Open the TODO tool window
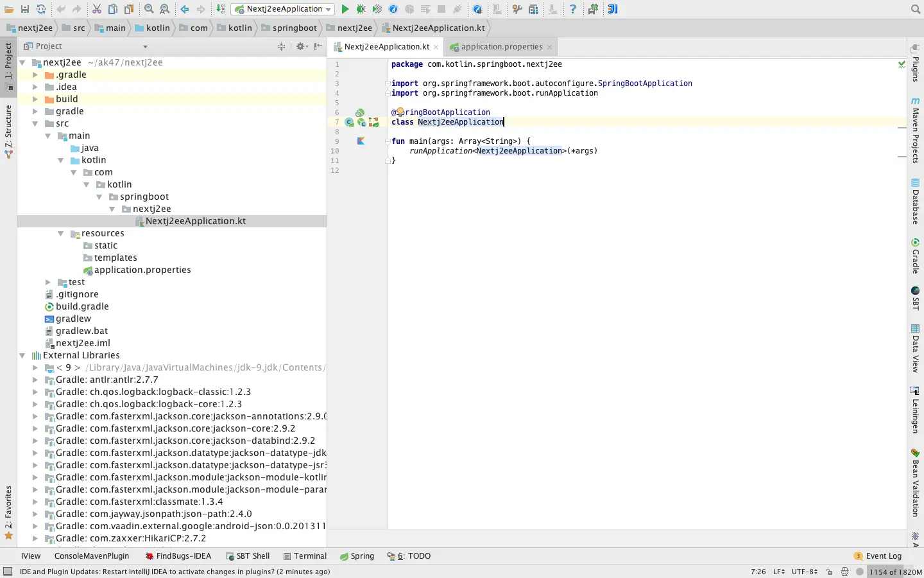The height and width of the screenshot is (578, 924). coord(409,556)
